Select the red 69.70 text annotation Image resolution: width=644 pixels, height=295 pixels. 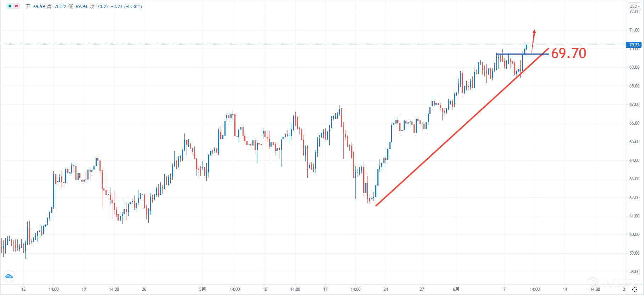coord(569,53)
